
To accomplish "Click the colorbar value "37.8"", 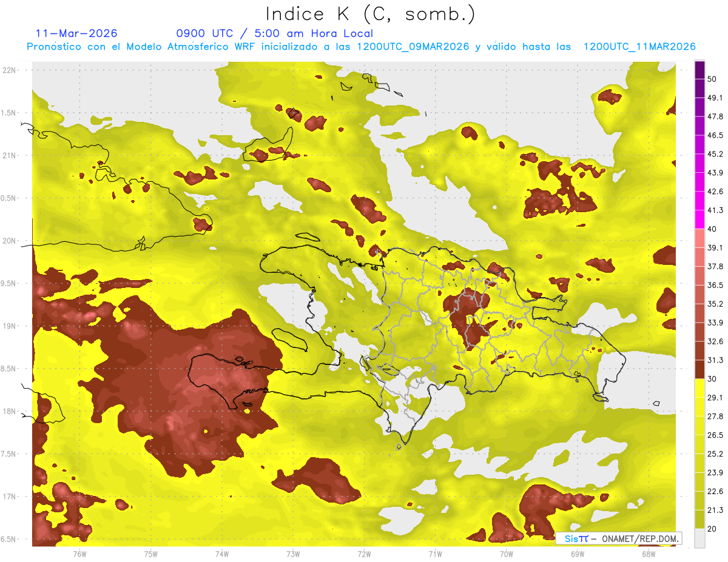I will click(x=715, y=266).
